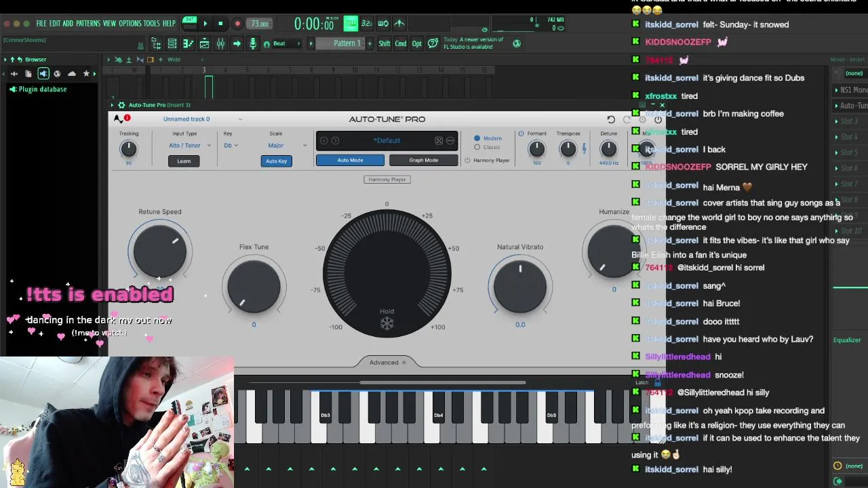Click the Auto-Tune undo arrow icon
This screenshot has height=488, width=868.
point(611,119)
